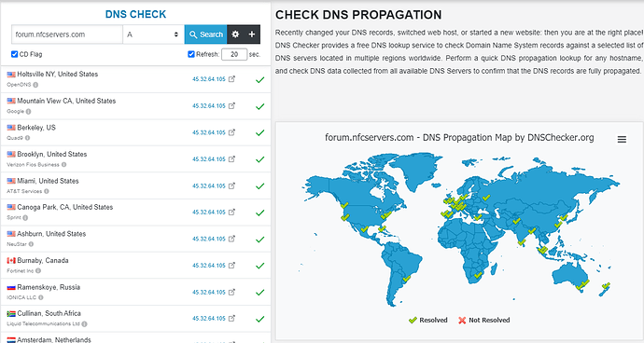Image resolution: width=644 pixels, height=343 pixels.
Task: Click info icon beside AT&T Services
Action: [x=47, y=191]
